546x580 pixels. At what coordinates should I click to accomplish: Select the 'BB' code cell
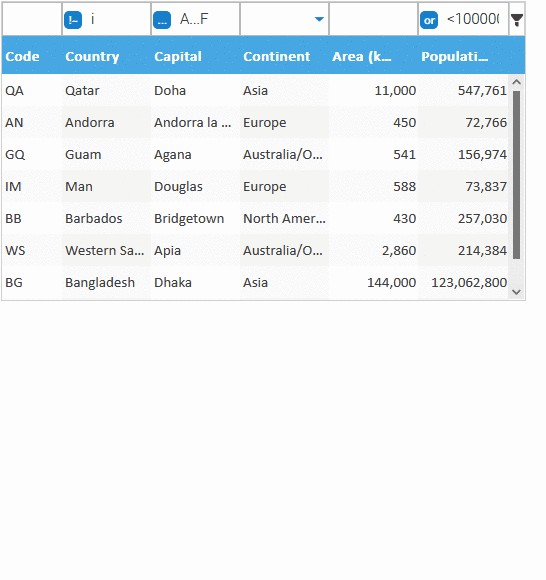pos(32,219)
